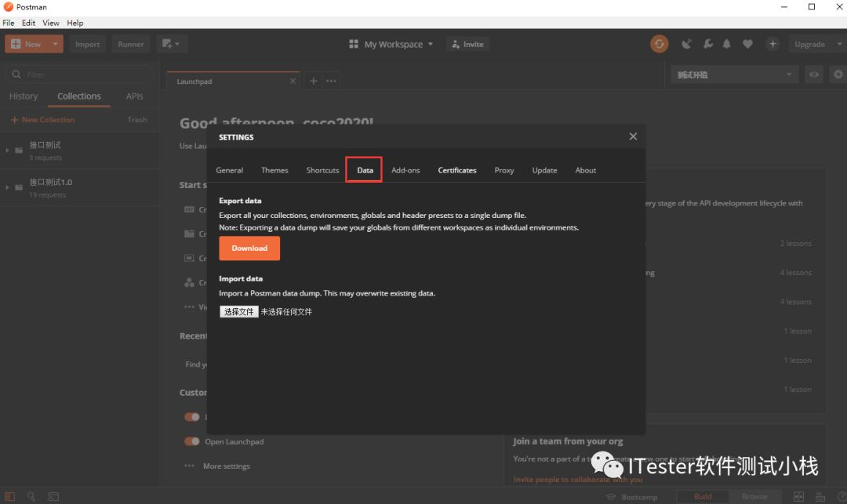Open the Help menu
Image resolution: width=847 pixels, height=504 pixels.
tap(75, 23)
